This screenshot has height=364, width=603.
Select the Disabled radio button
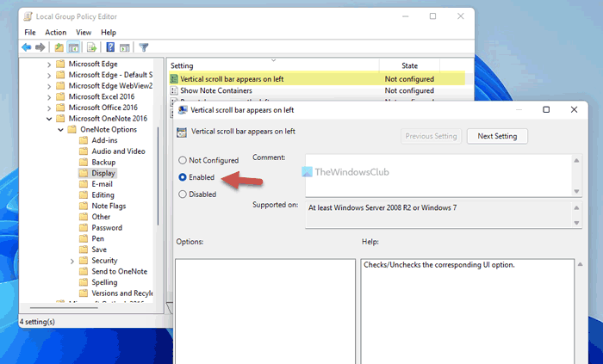tap(183, 194)
